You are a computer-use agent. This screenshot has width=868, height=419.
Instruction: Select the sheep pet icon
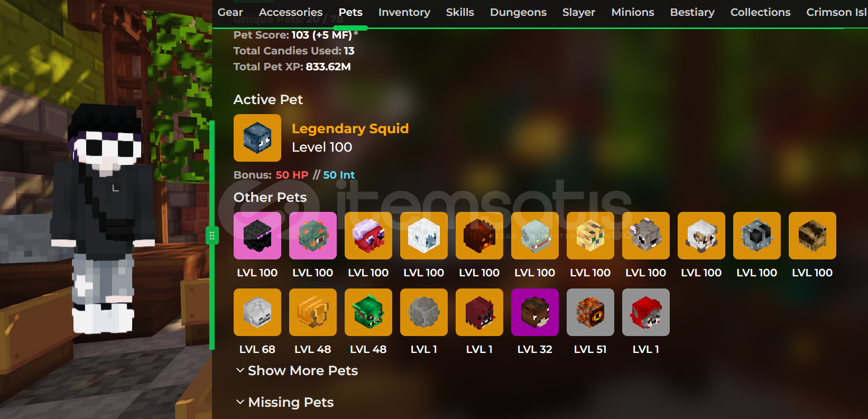tap(701, 236)
